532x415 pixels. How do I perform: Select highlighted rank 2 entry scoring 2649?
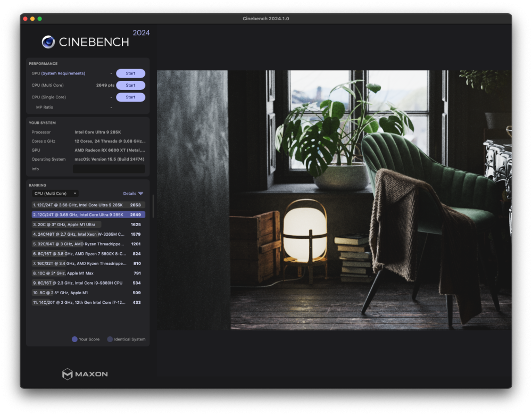point(88,215)
